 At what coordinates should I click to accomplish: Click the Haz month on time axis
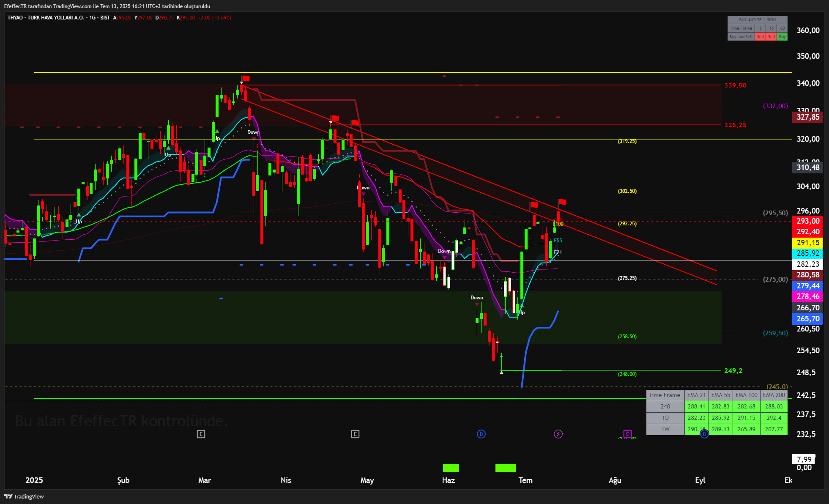point(449,480)
